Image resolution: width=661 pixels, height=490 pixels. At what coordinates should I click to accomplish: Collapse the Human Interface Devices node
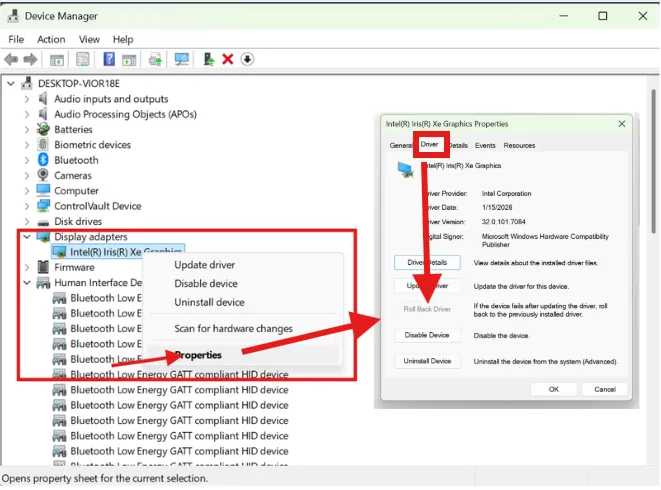27,283
